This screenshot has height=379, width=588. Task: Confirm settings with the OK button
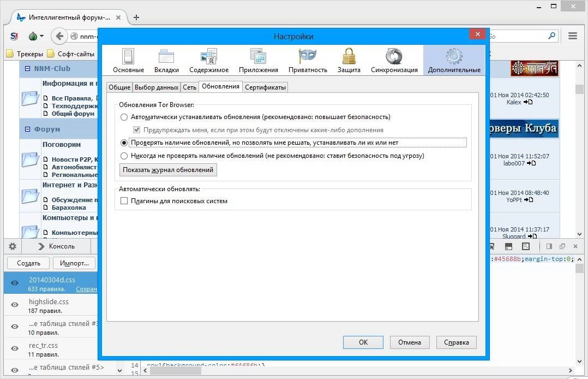pos(363,342)
